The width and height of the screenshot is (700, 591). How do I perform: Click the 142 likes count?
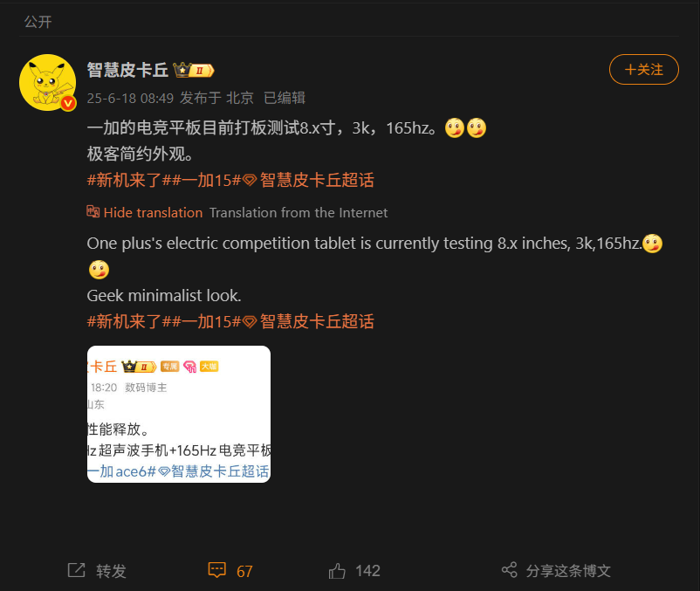click(x=367, y=571)
